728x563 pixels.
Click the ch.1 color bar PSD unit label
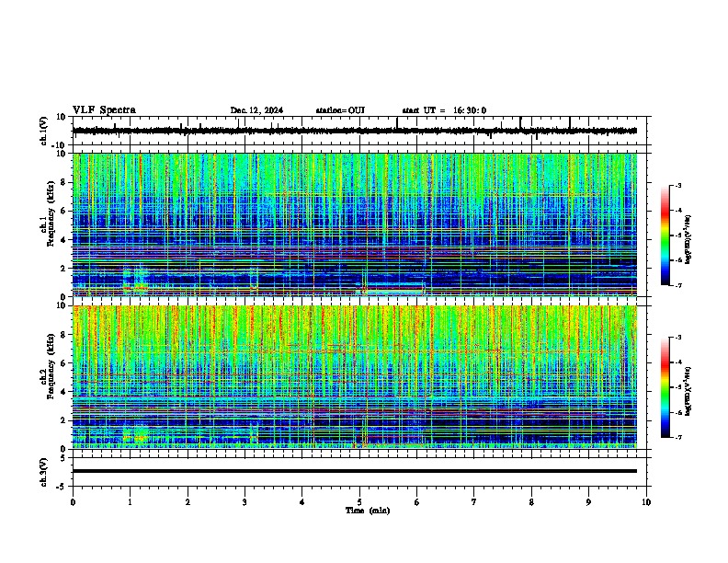[x=688, y=240]
